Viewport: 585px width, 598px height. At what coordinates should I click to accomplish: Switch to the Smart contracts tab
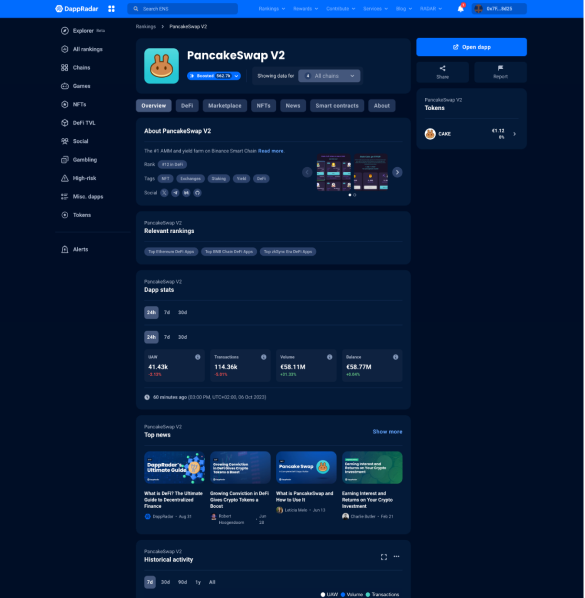337,106
